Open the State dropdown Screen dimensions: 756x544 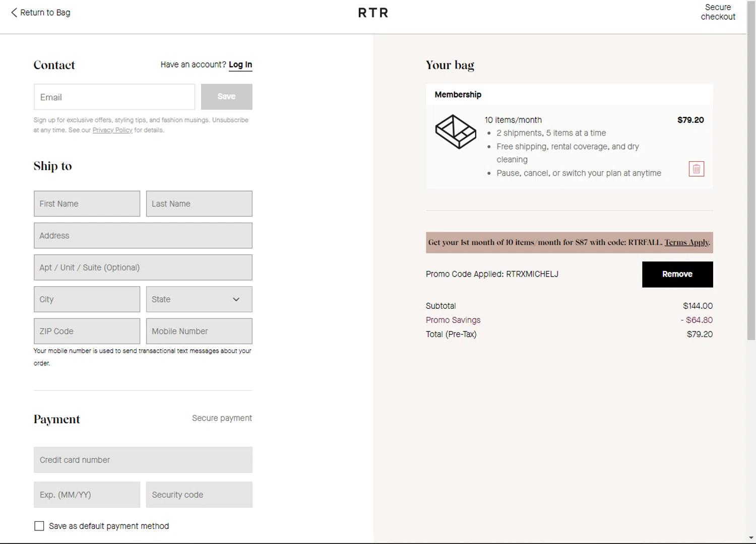[199, 300]
